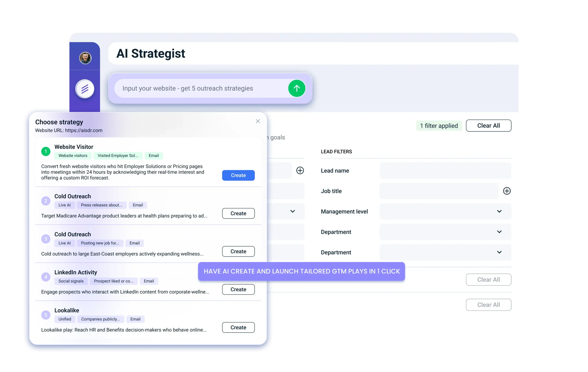Expand partially hidden dropdown left of Management level
This screenshot has height=372, width=588.
click(292, 212)
